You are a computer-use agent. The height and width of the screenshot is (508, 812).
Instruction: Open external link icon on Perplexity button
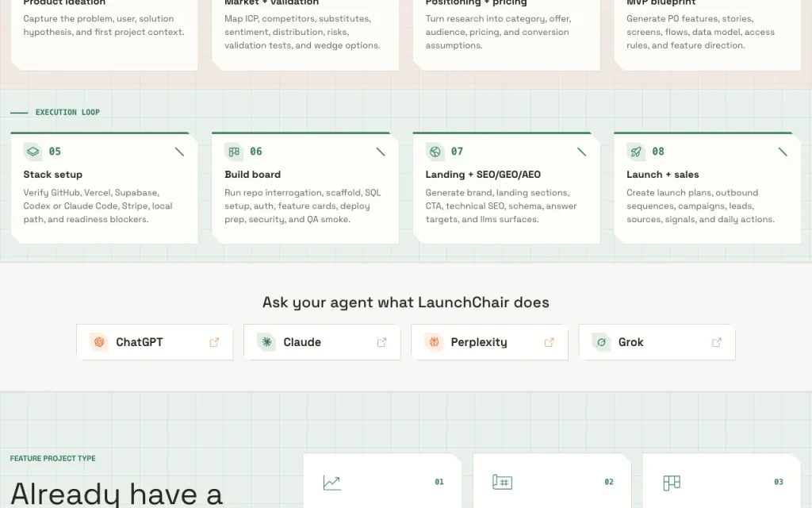(549, 342)
